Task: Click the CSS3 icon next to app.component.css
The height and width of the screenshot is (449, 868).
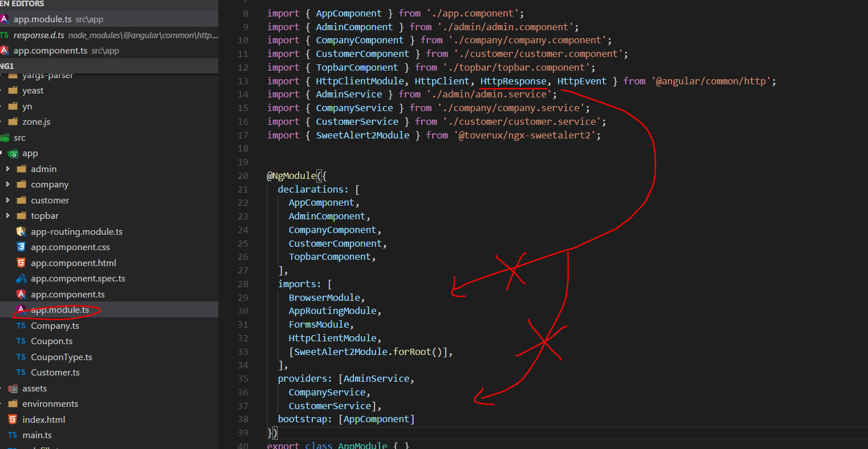Action: (22, 247)
